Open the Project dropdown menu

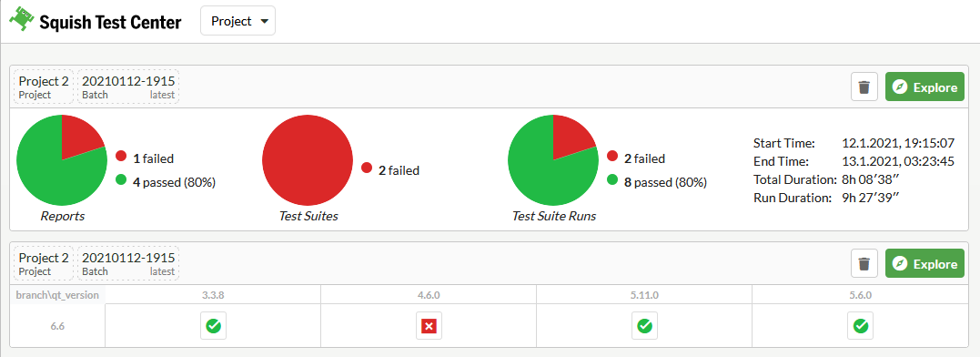point(237,21)
